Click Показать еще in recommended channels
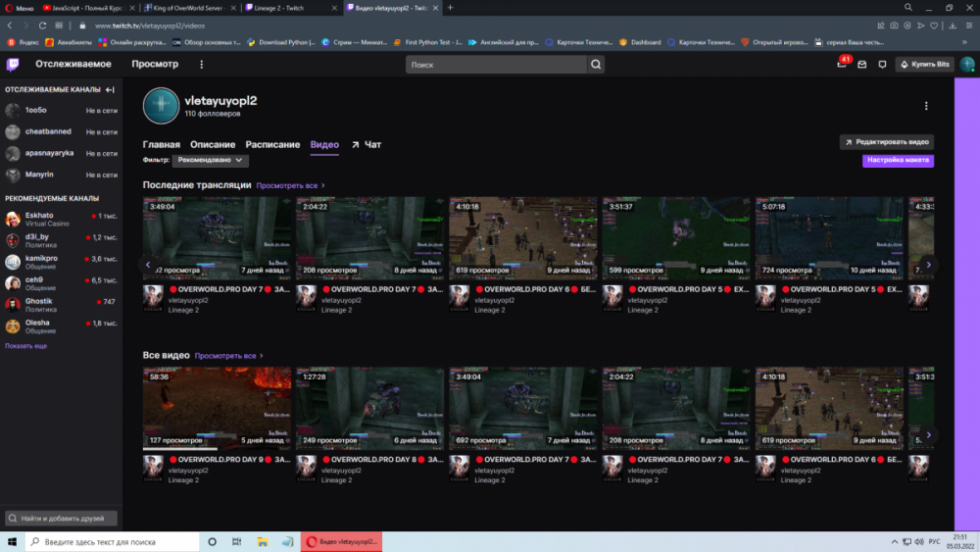This screenshot has width=980, height=552. click(x=25, y=346)
